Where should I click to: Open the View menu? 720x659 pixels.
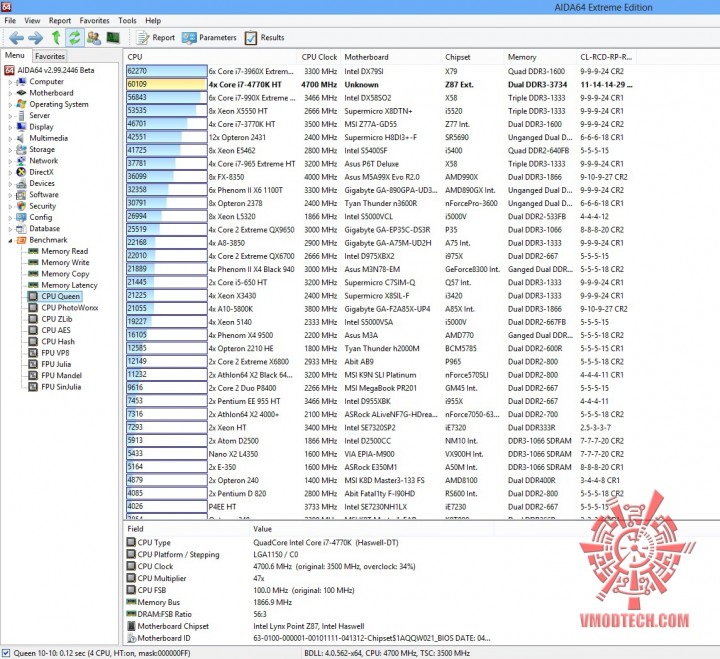click(32, 21)
